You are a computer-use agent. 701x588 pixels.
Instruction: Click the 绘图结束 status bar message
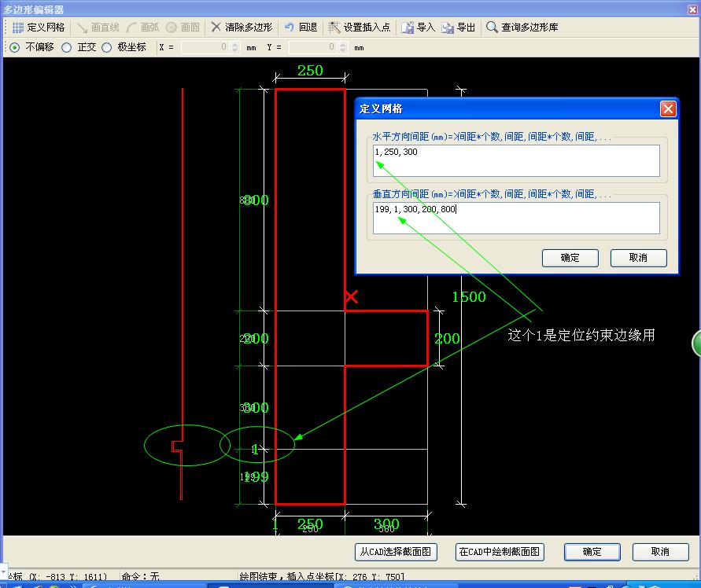[x=322, y=577]
